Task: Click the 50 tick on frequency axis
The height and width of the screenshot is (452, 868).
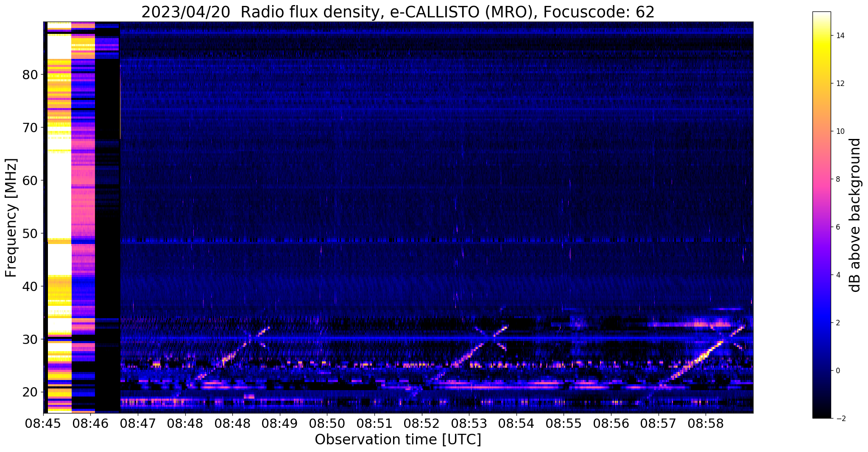Action: pos(30,234)
